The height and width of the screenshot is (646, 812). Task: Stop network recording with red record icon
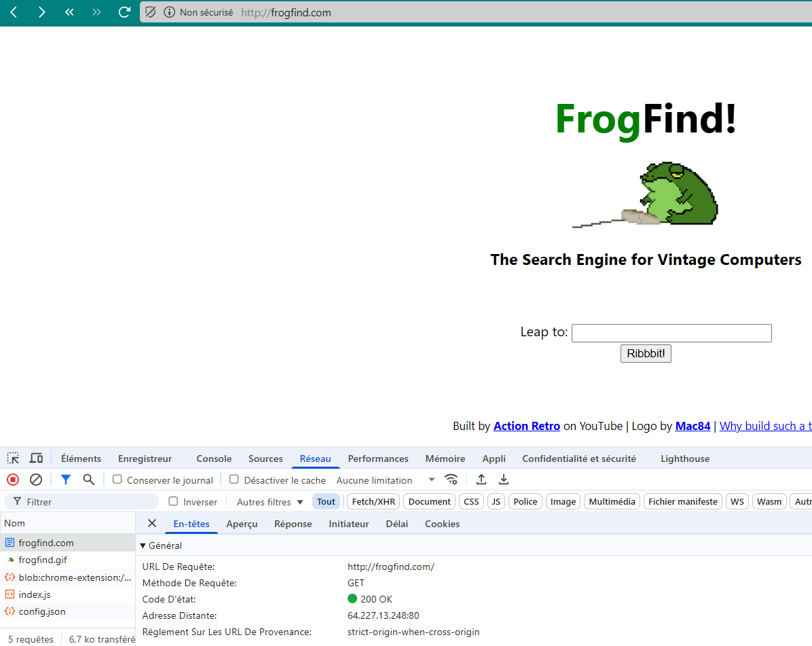[x=13, y=480]
